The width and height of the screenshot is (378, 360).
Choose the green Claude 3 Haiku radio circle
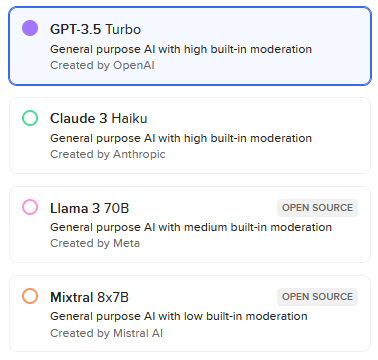[x=30, y=118]
